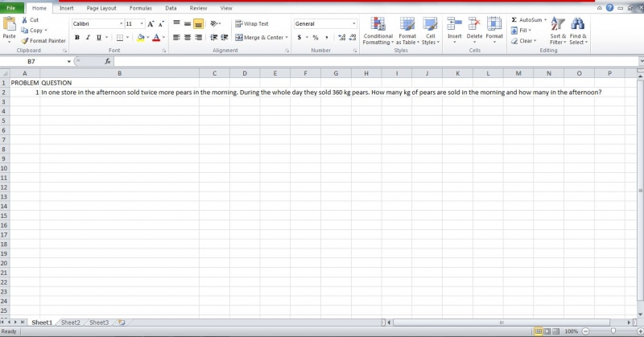Toggle Wrap Text on
This screenshot has width=644, height=337.
pyautogui.click(x=239, y=24)
